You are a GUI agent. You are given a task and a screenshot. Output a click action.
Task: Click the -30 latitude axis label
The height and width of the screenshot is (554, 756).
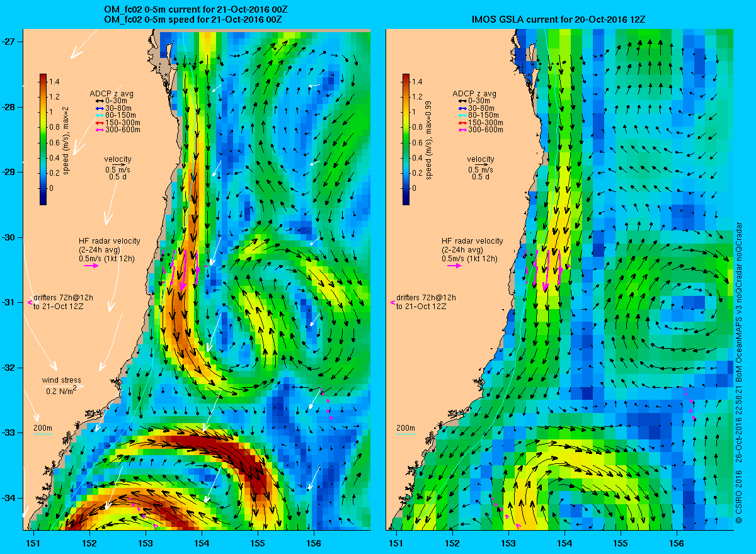[8, 237]
